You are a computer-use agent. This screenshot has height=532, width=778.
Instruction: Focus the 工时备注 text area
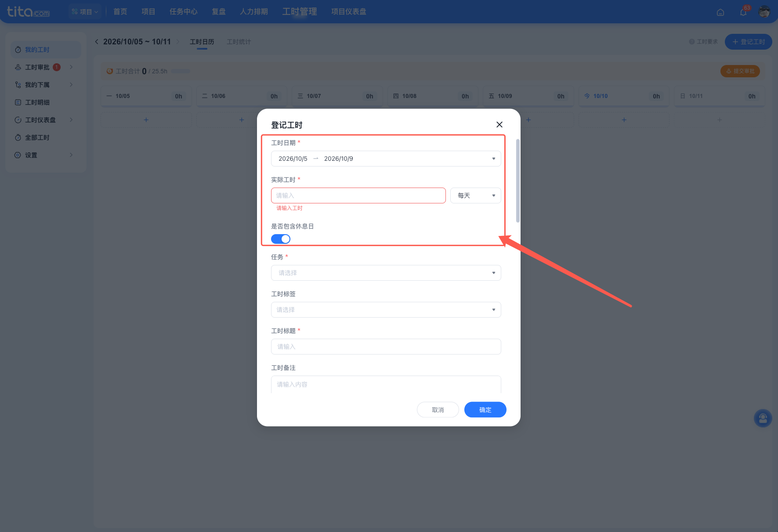386,384
